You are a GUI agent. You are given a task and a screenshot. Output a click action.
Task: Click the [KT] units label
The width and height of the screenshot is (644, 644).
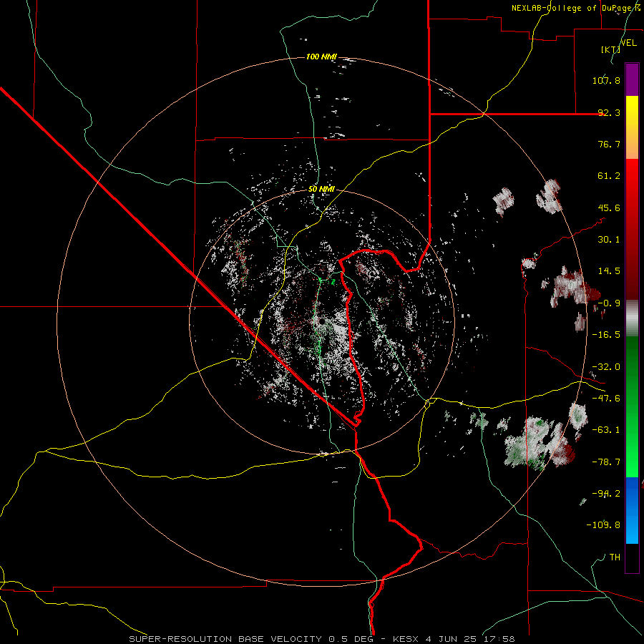(610, 49)
